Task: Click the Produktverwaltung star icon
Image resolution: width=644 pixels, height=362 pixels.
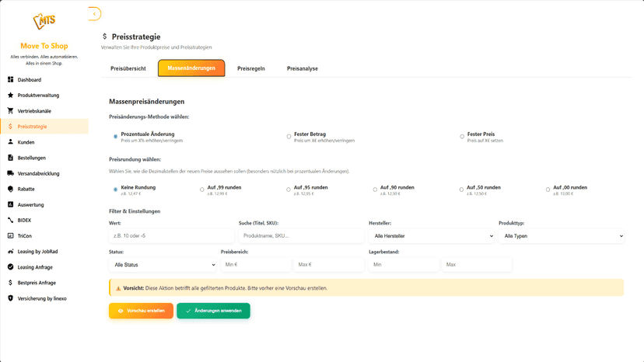Action: (10, 95)
